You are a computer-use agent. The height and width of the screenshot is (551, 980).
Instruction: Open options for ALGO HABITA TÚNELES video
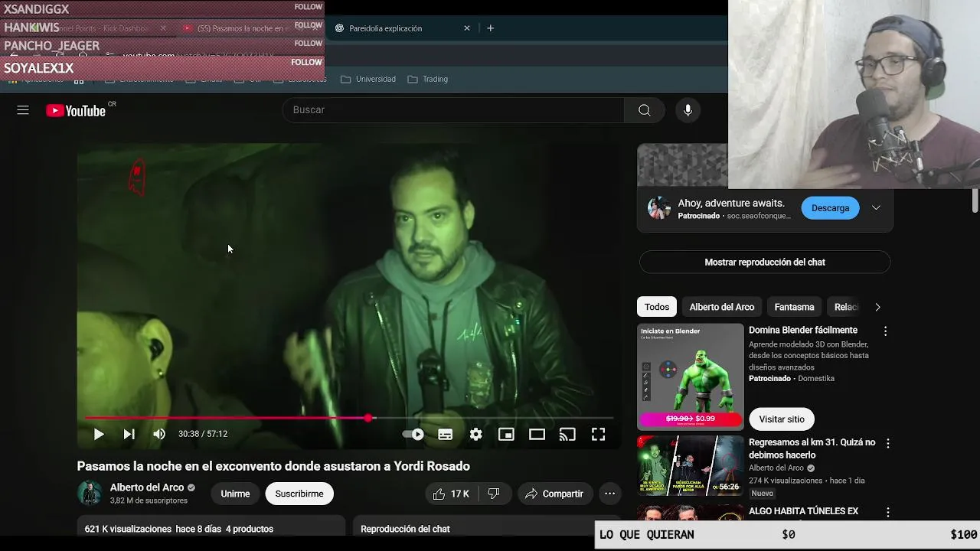click(x=888, y=512)
